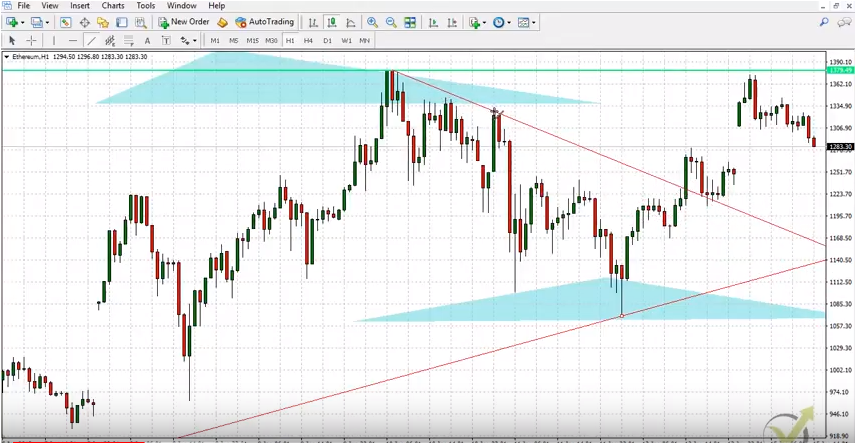
Task: Show the Terminal panel icon
Action: pos(122,22)
